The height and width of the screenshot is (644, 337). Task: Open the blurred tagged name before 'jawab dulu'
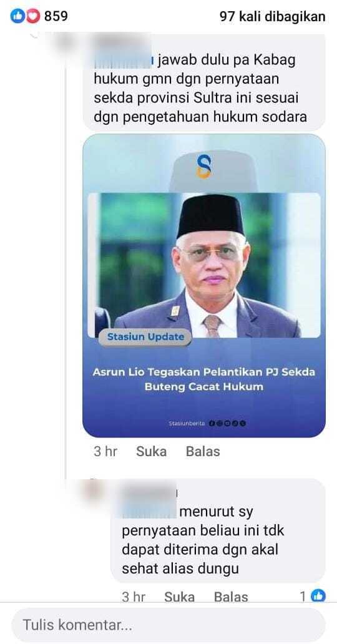coord(124,61)
